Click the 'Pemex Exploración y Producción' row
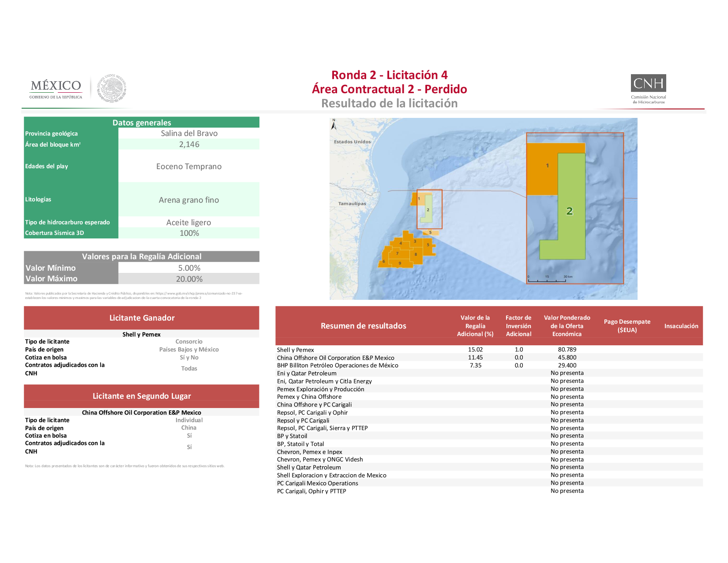The width and height of the screenshot is (728, 563). click(x=489, y=389)
